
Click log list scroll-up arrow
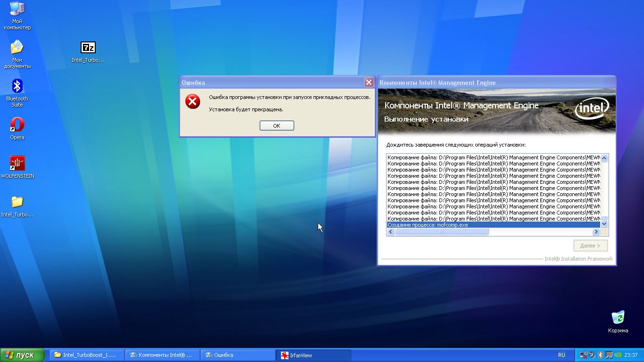[604, 158]
